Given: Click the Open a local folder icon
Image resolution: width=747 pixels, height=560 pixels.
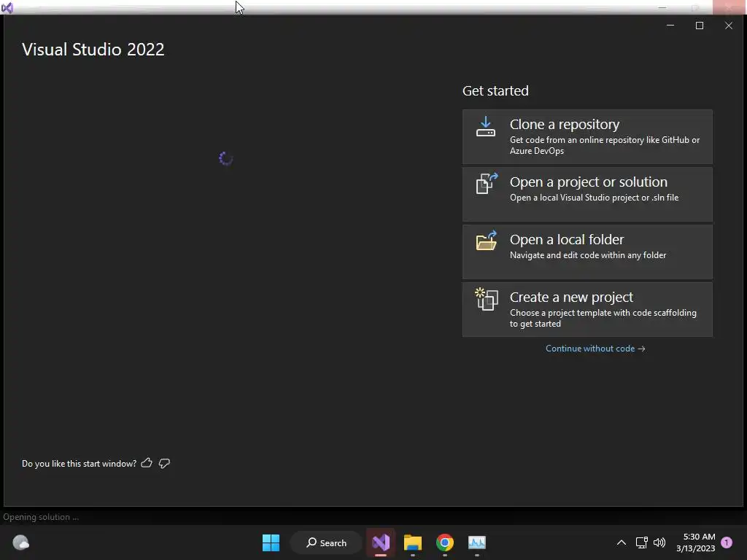Looking at the screenshot, I should click(487, 241).
